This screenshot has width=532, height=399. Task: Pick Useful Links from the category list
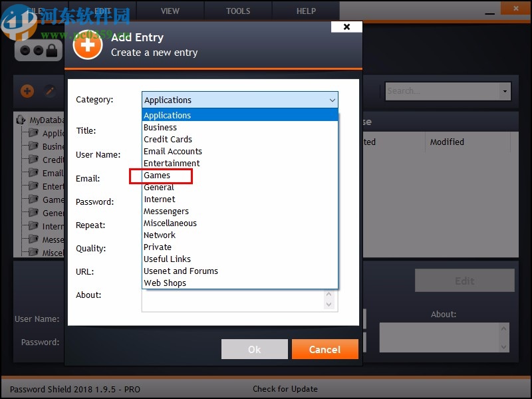[240, 259]
